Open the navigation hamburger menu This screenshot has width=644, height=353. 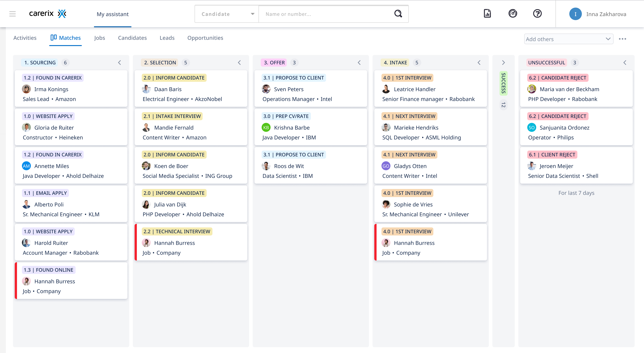12,14
